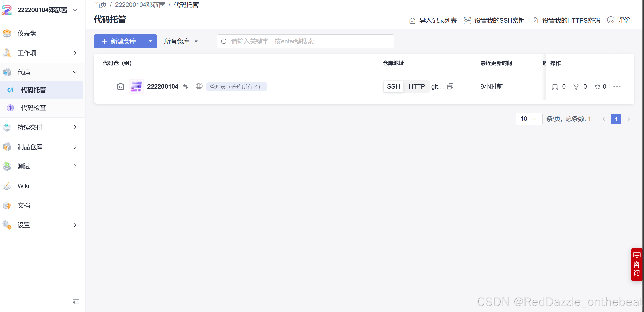This screenshot has height=312, width=644.
Task: Open the more actions ellipsis menu
Action: (617, 87)
